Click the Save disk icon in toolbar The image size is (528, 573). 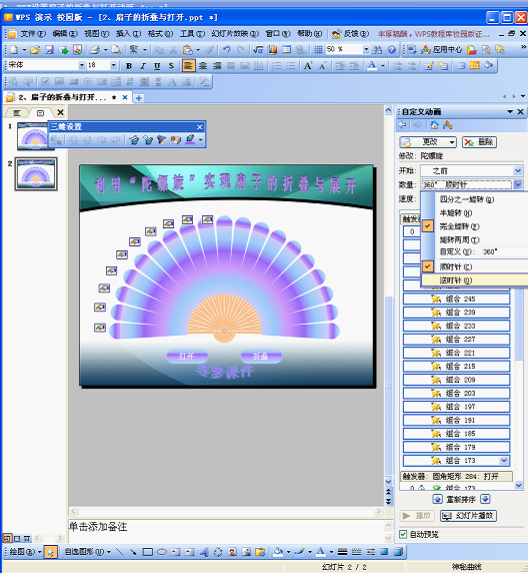click(x=49, y=49)
